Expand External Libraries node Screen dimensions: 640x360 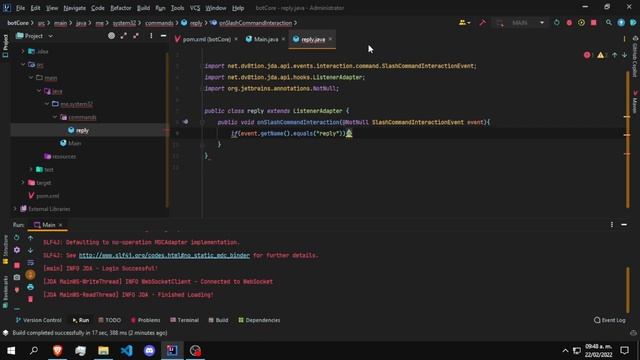coord(15,209)
